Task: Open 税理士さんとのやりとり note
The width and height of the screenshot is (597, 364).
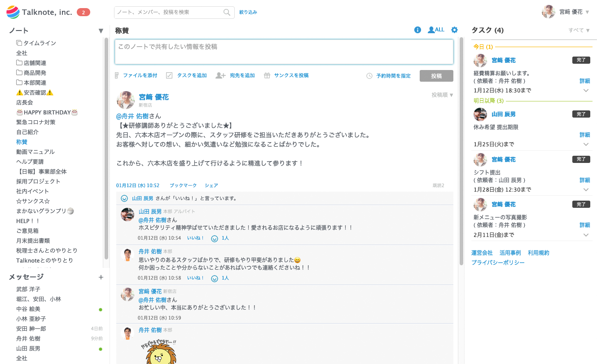Action: (47, 250)
